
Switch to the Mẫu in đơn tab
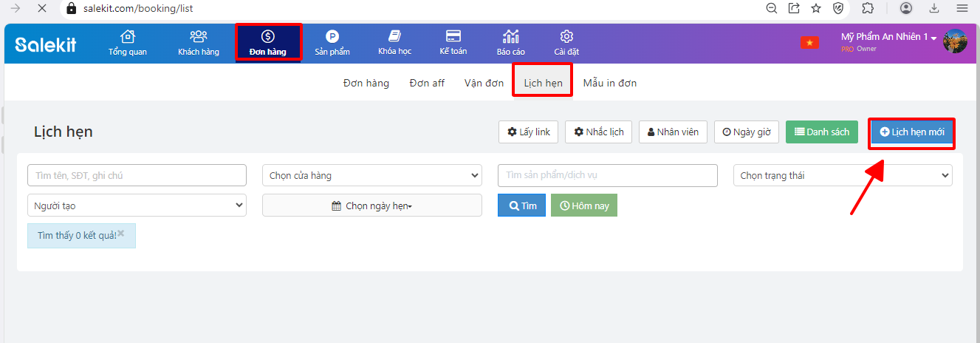pyautogui.click(x=609, y=83)
